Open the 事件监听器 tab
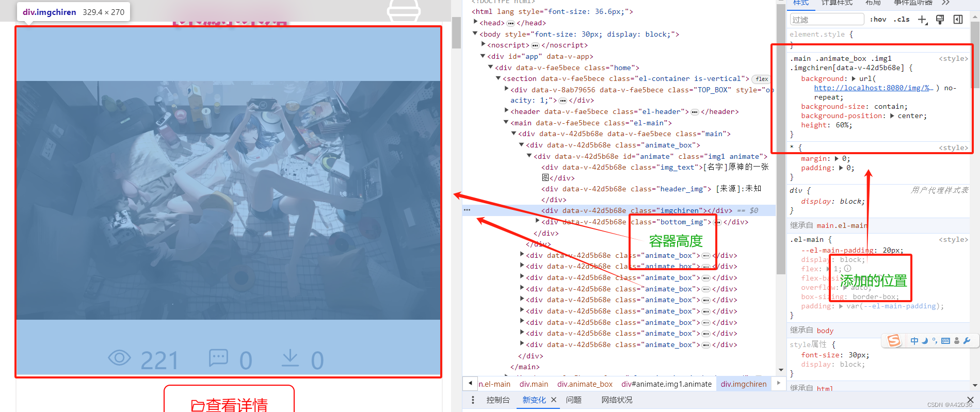The width and height of the screenshot is (980, 412). 913,3
